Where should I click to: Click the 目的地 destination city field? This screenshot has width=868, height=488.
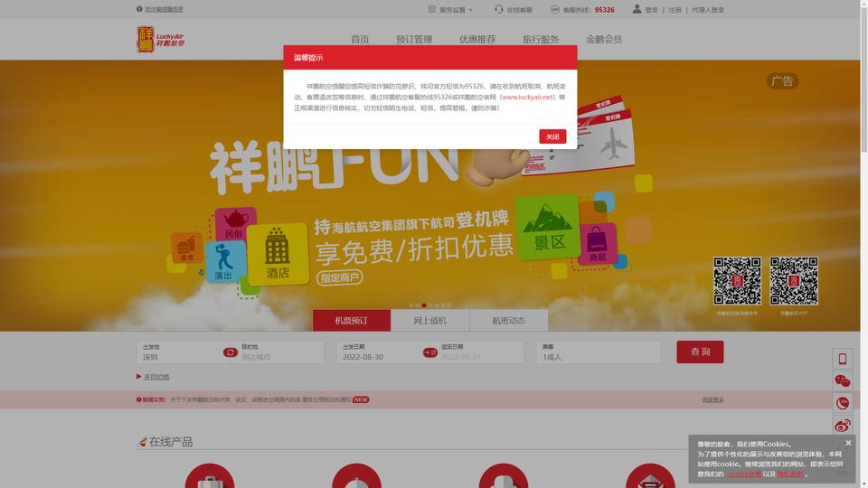[280, 352]
